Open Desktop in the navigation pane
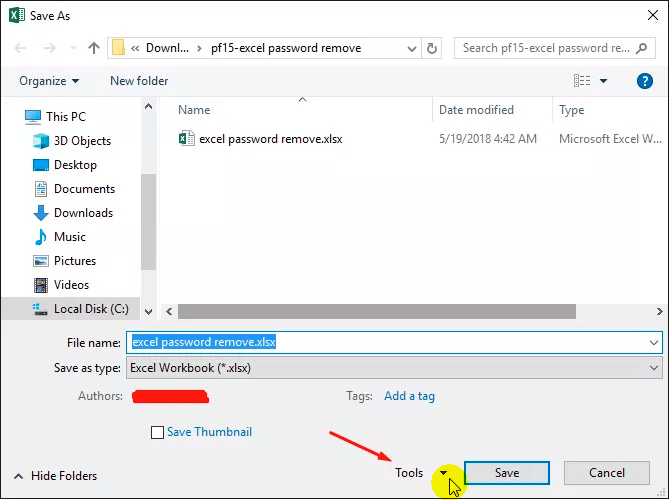Screen dimensions: 669x500 click(x=76, y=165)
